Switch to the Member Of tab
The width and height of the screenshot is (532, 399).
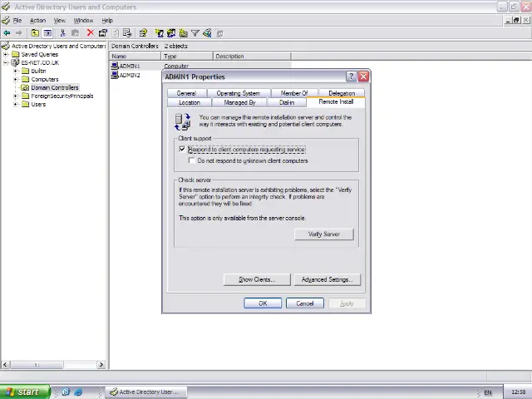click(x=294, y=93)
